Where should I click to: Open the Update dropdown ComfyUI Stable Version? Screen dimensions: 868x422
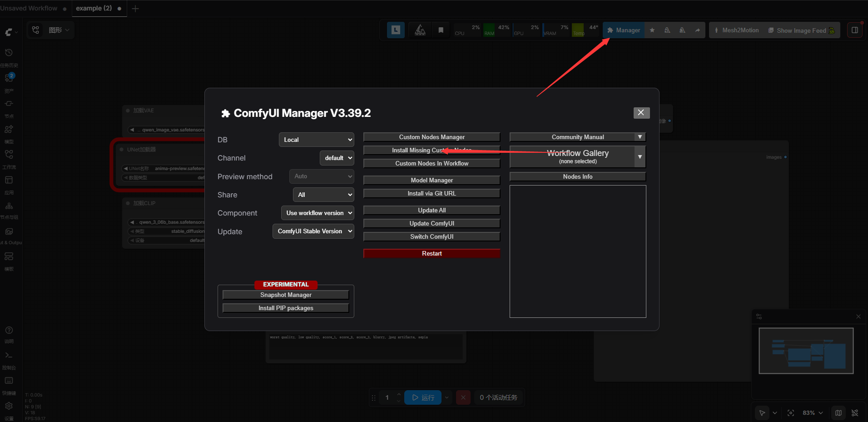pyautogui.click(x=313, y=231)
